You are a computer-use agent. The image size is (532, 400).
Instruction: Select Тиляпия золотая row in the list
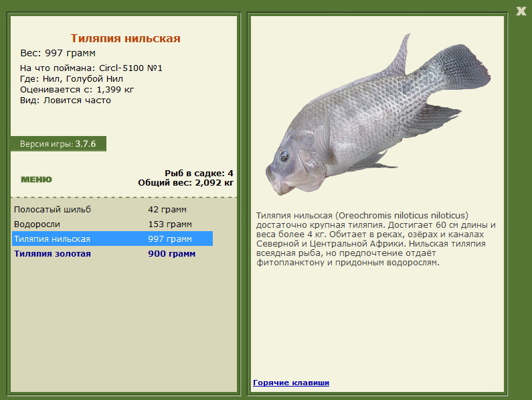112,254
